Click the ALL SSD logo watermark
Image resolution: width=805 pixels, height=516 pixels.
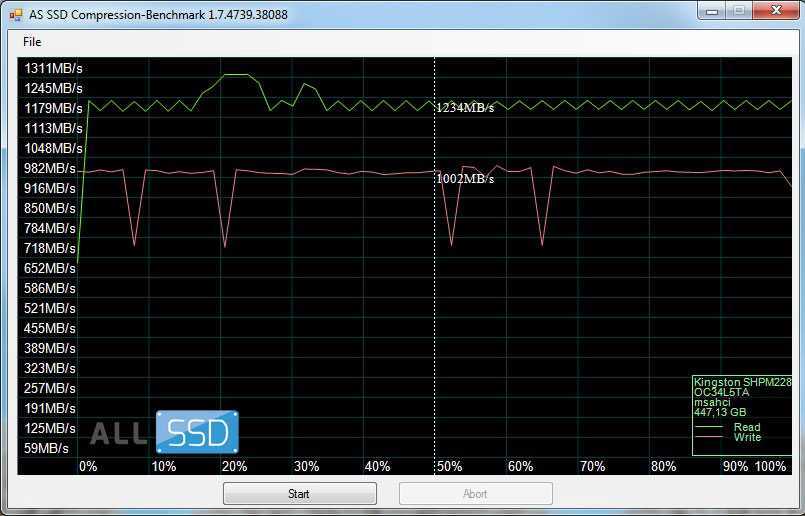point(164,432)
